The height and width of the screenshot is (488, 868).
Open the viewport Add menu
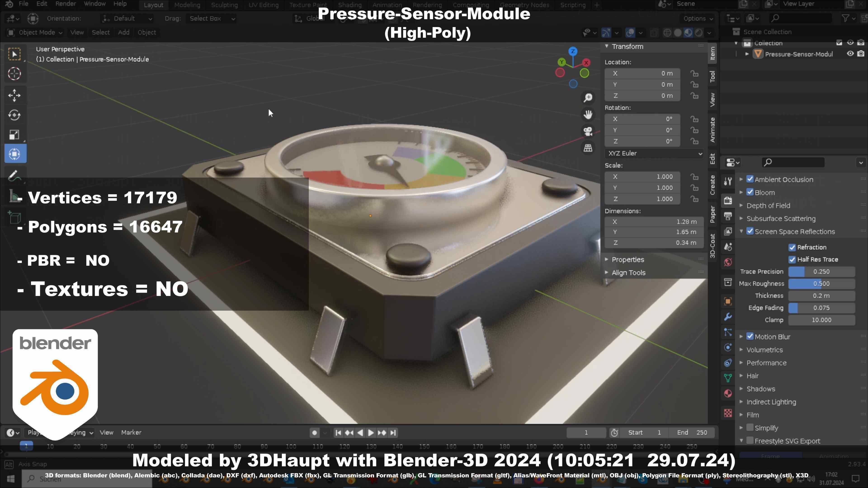[x=124, y=33]
